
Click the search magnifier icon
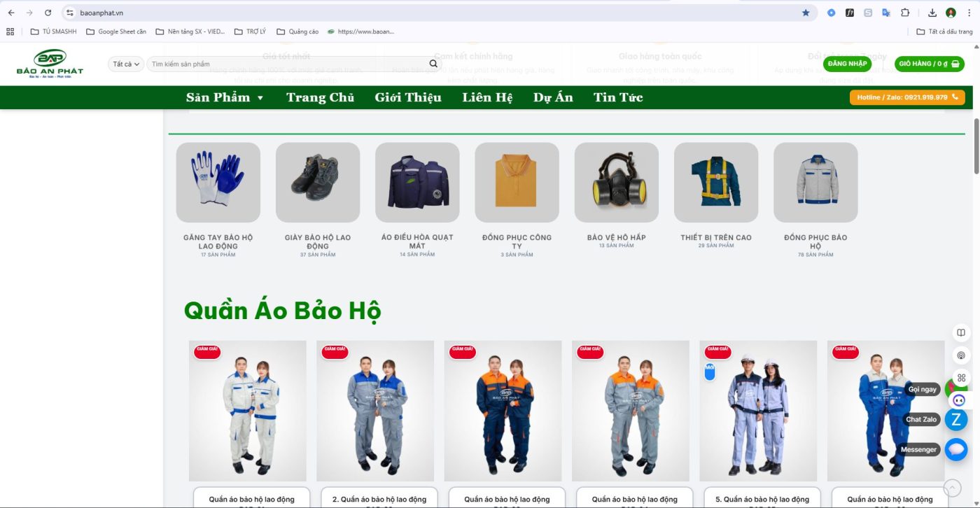[x=433, y=63]
